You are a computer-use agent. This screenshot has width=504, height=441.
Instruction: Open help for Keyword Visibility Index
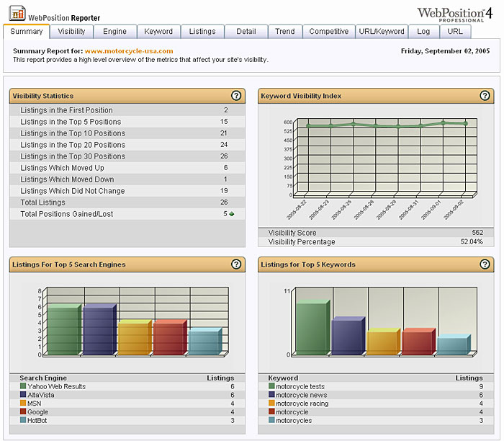coord(485,96)
